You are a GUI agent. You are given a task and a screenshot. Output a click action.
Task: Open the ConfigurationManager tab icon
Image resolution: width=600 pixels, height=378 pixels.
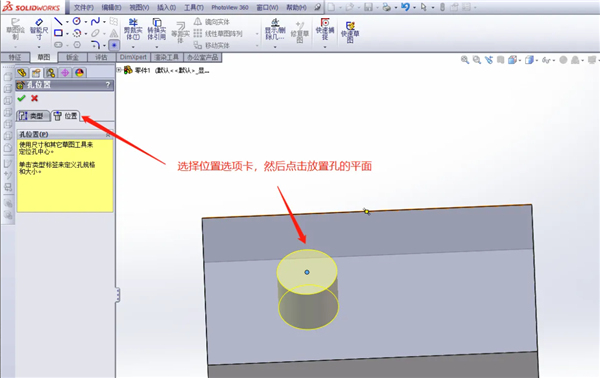click(x=51, y=73)
